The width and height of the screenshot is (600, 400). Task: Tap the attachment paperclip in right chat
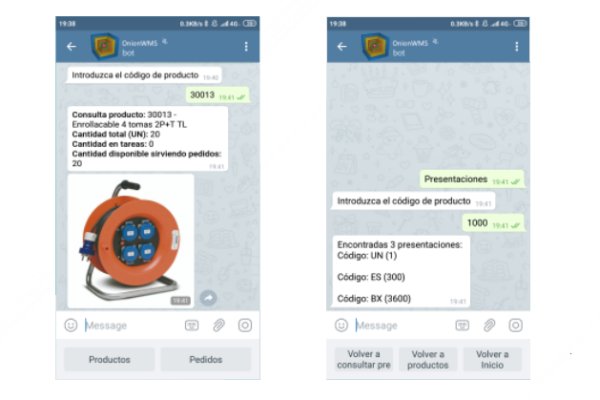coord(489,325)
